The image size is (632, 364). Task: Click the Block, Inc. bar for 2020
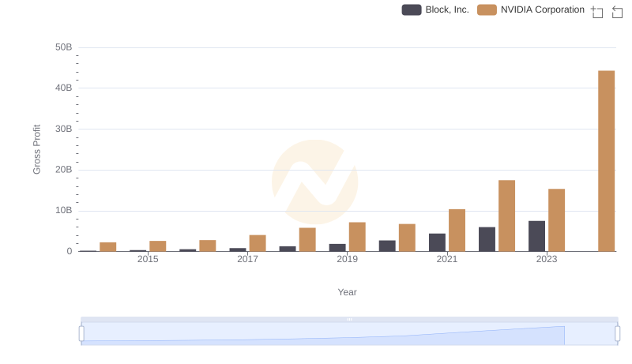click(387, 246)
